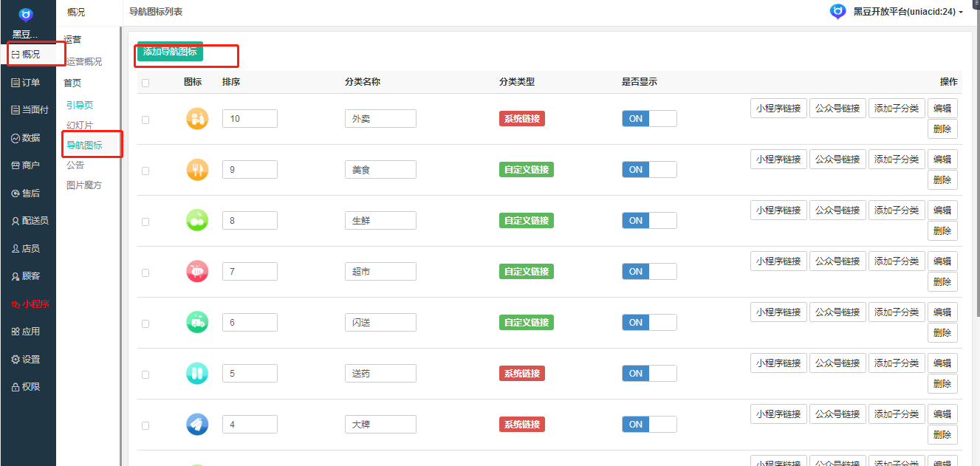Toggle the select-all checkbox in the table header
The image size is (980, 466).
click(x=145, y=83)
